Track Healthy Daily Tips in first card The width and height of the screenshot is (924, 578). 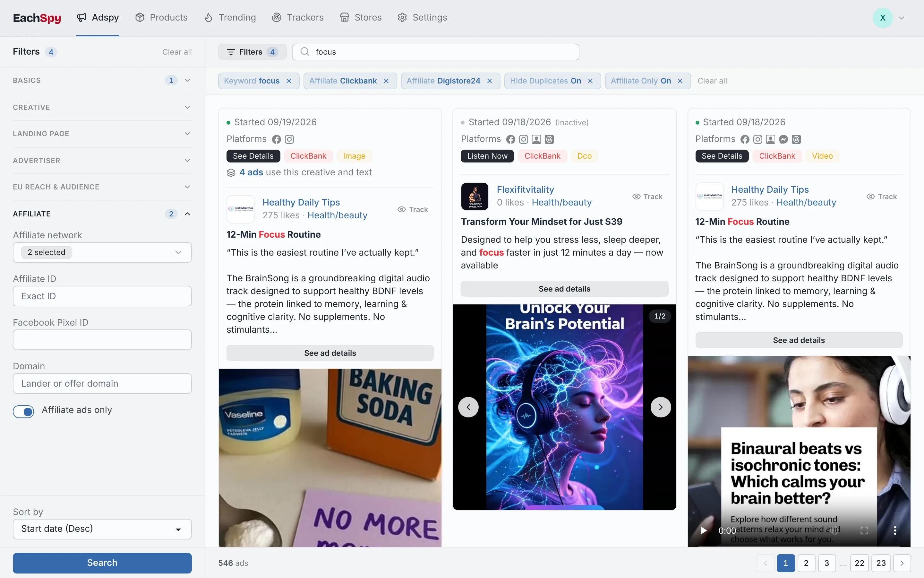pos(413,209)
